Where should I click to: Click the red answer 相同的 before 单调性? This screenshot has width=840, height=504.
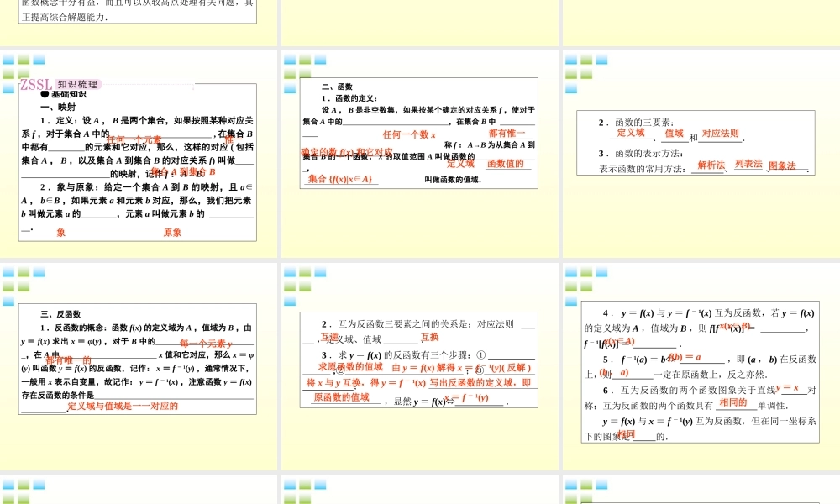point(732,402)
